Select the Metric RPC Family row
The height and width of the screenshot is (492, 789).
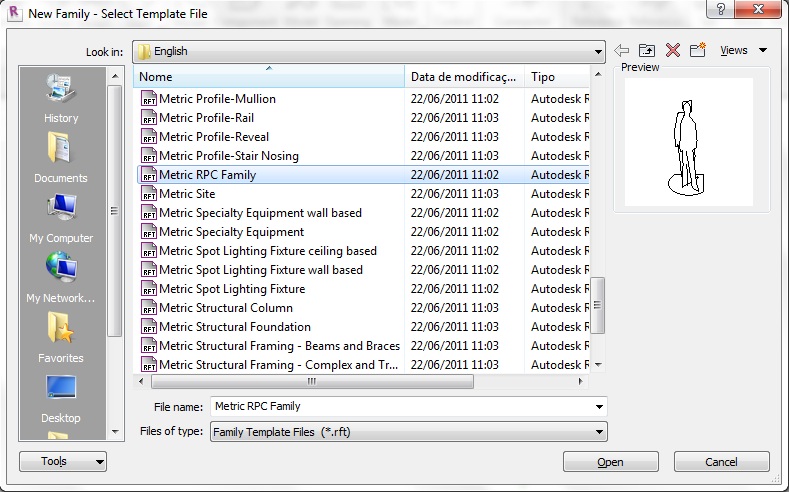pos(363,175)
